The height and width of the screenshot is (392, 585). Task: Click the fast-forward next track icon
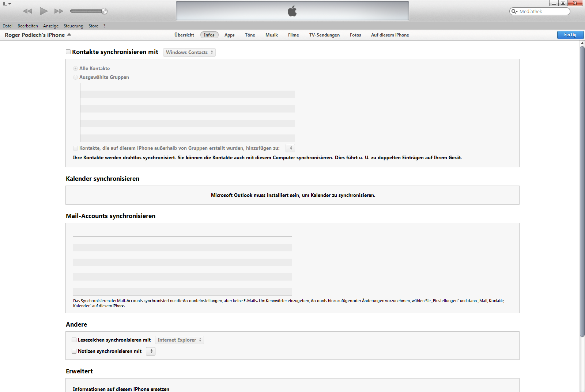click(x=59, y=11)
